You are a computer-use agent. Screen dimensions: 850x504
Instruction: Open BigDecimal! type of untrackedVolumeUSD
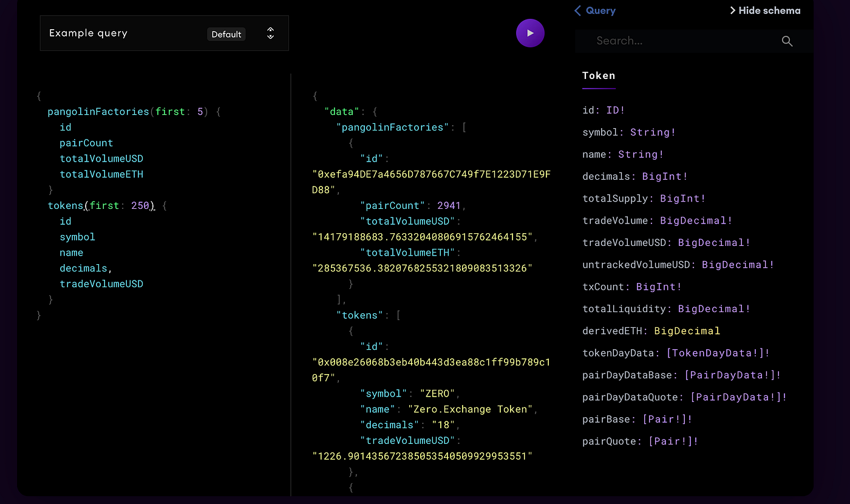pos(738,265)
